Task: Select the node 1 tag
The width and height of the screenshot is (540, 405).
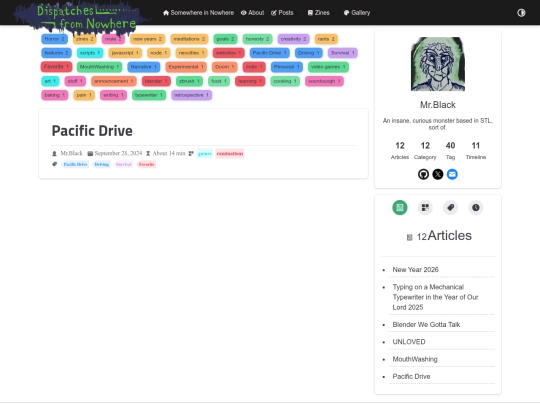Action: pyautogui.click(x=158, y=53)
